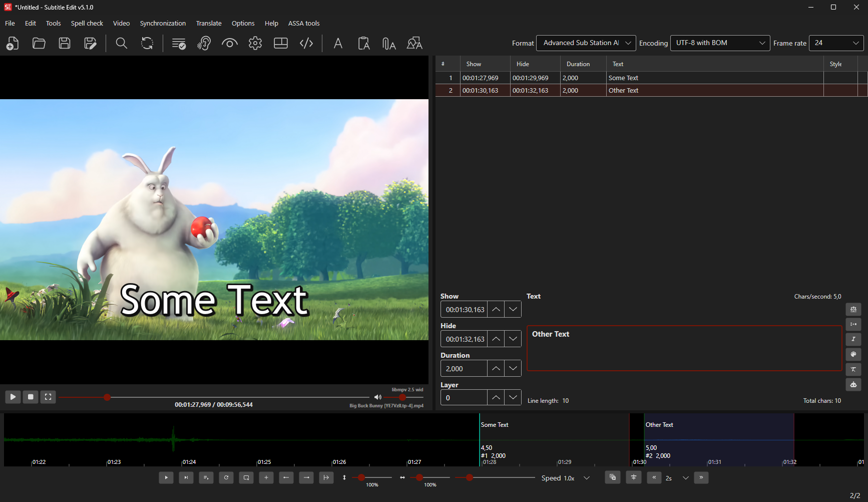Click the ear icon in the toolbar
This screenshot has height=502, width=868.
pyautogui.click(x=204, y=44)
